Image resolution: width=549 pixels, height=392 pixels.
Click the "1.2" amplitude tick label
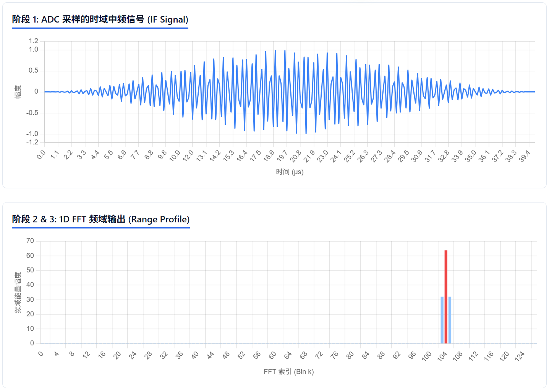(x=34, y=41)
